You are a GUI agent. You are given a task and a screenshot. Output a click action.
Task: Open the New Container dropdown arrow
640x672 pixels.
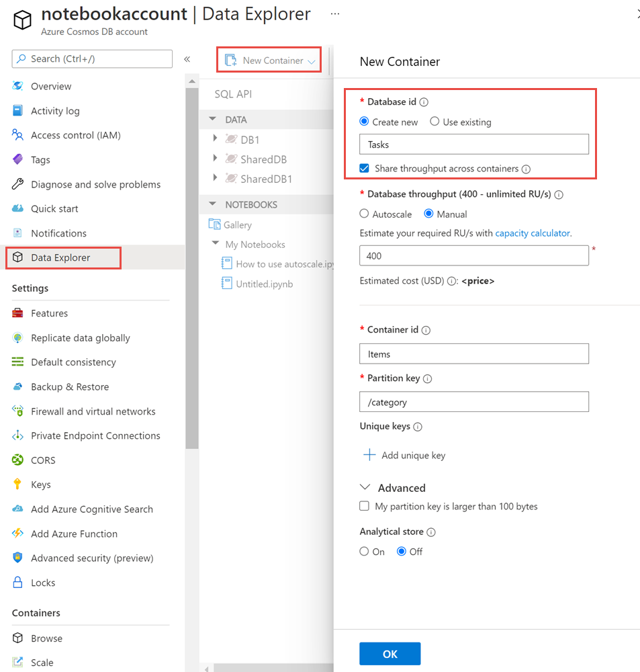(311, 60)
